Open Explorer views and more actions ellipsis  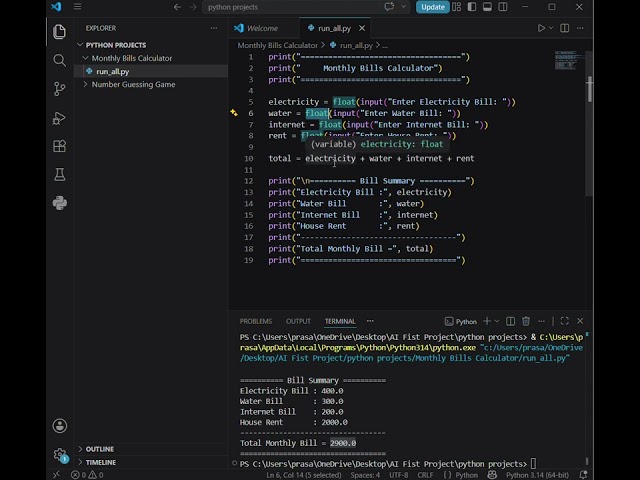tap(214, 28)
